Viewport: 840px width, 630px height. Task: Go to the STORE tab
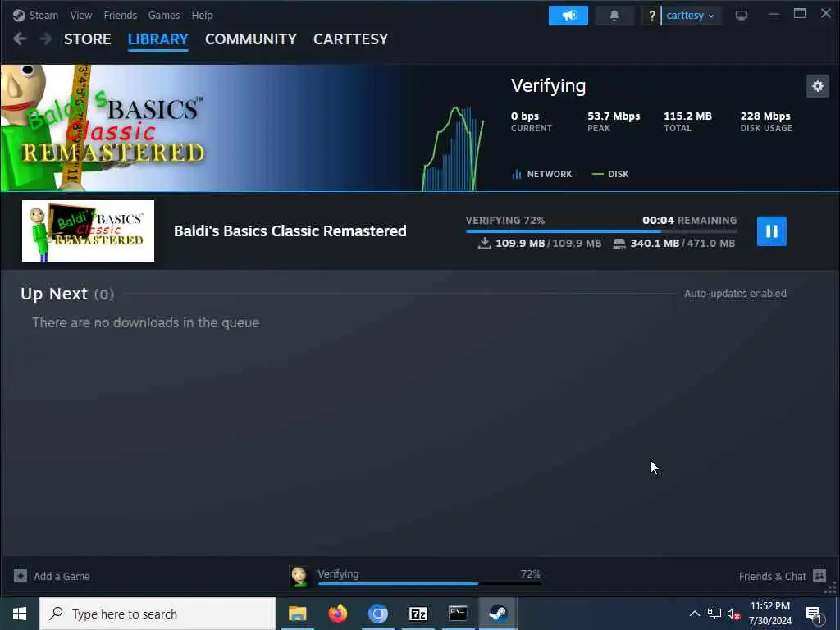click(87, 39)
